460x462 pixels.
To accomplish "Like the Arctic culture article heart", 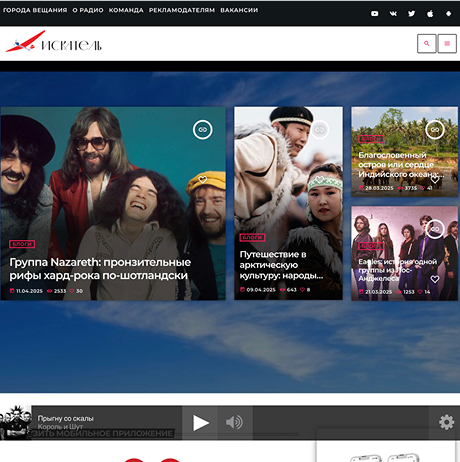I will (x=320, y=180).
